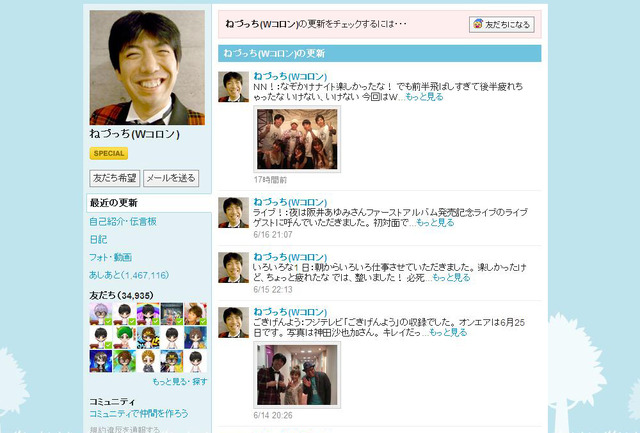Open the 自己紹介・伝言板 profile page
The image size is (640, 433).
click(128, 221)
